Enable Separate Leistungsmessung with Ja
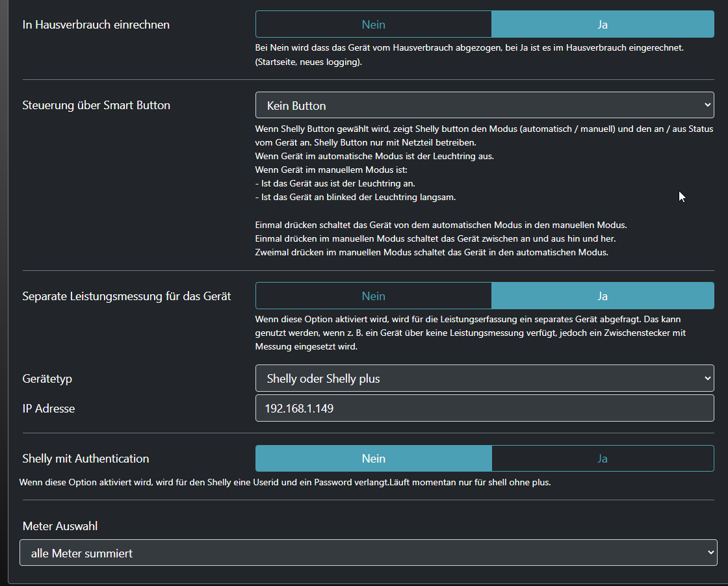Image resolution: width=728 pixels, height=586 pixels. coord(603,296)
